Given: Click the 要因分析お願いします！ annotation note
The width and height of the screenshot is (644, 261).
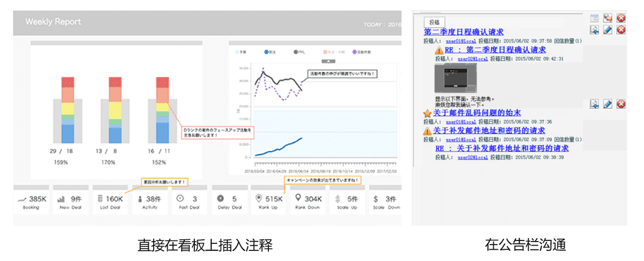Looking at the screenshot, I should pyautogui.click(x=164, y=182).
